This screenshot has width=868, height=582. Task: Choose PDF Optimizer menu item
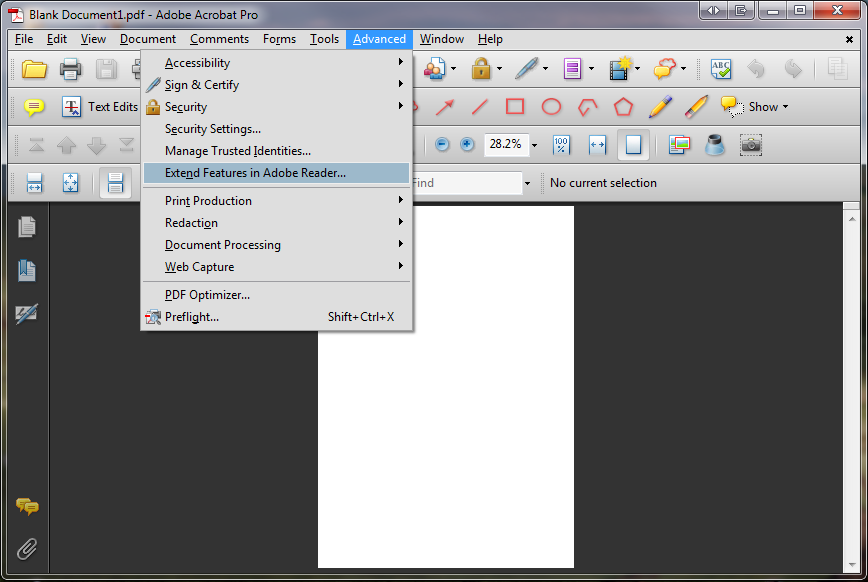(x=276, y=295)
